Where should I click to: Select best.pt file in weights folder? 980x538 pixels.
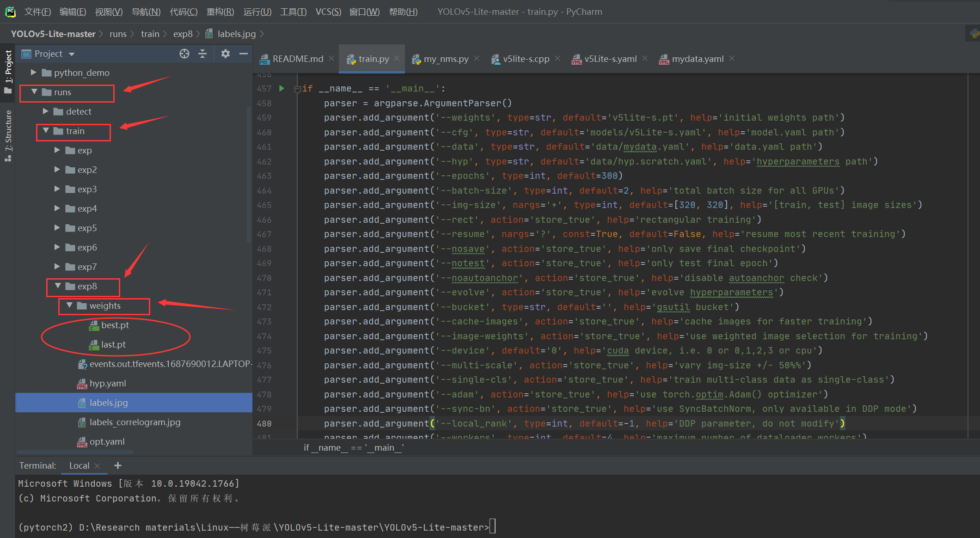point(115,325)
